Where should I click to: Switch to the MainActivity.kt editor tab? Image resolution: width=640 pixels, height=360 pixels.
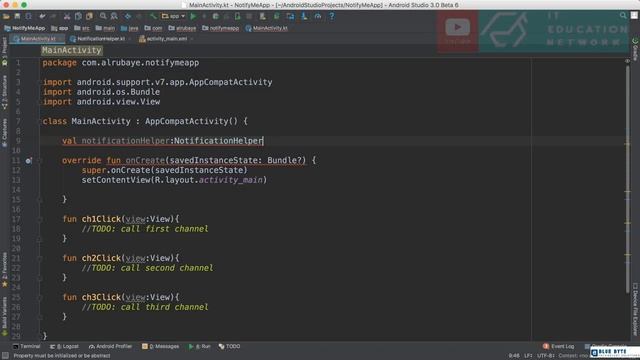[x=38, y=39]
